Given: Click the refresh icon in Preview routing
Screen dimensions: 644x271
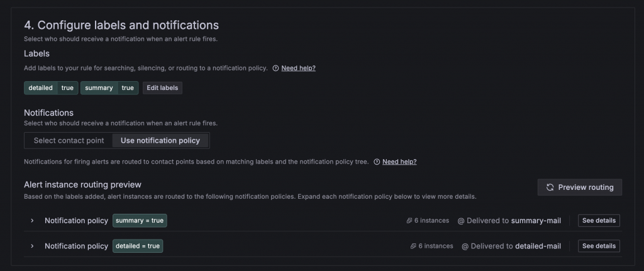Looking at the screenshot, I should [x=550, y=187].
